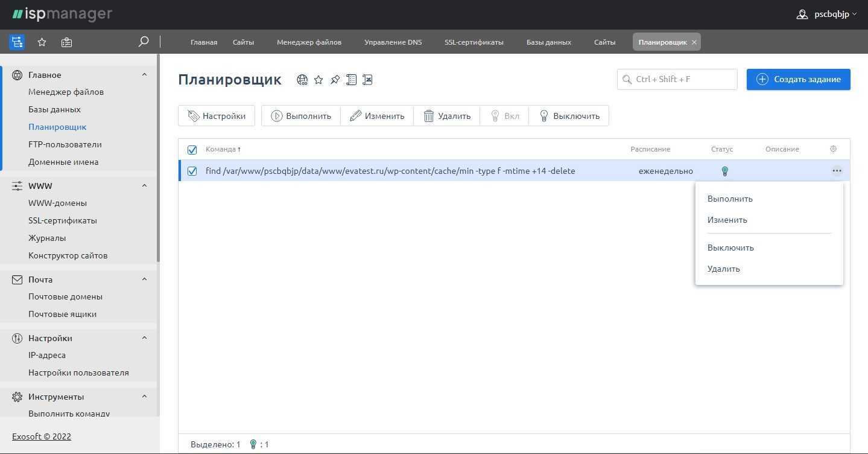This screenshot has width=868, height=454.
Task: Collapse the Главное sidebar section
Action: pyautogui.click(x=144, y=75)
